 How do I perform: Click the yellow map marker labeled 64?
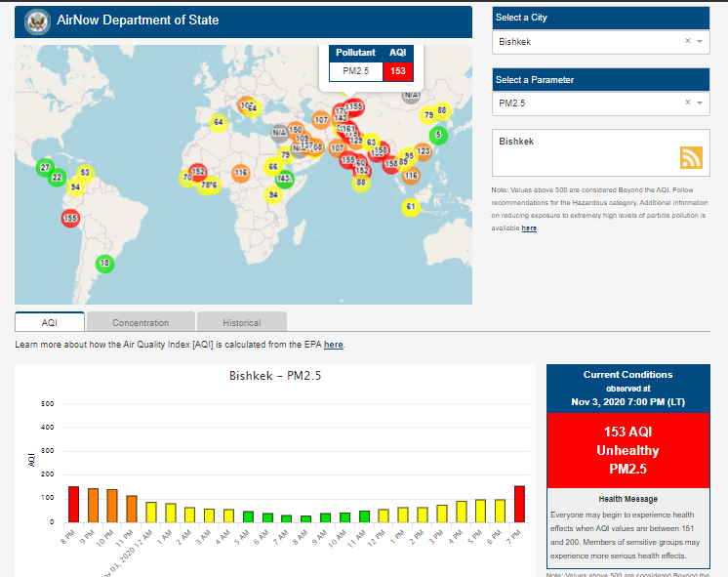219,122
